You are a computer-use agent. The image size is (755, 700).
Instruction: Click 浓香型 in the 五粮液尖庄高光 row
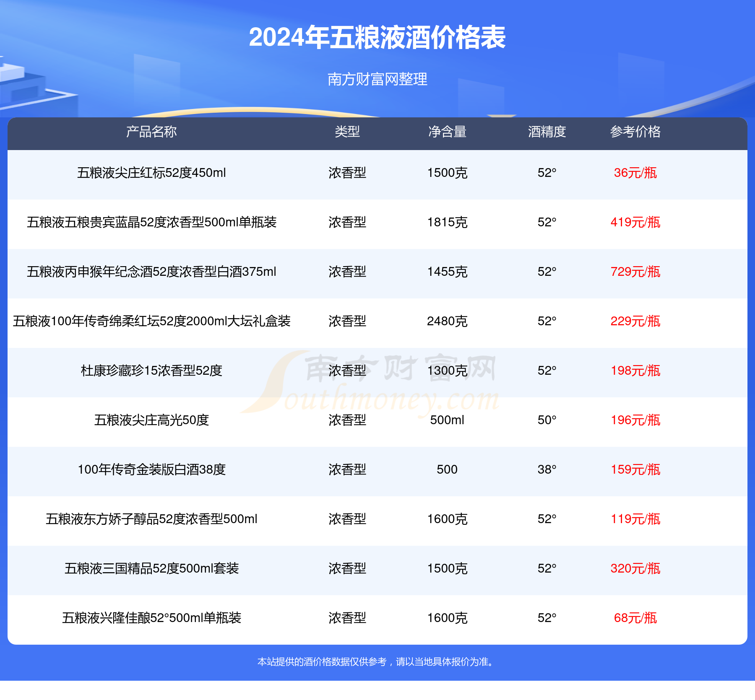(x=347, y=420)
